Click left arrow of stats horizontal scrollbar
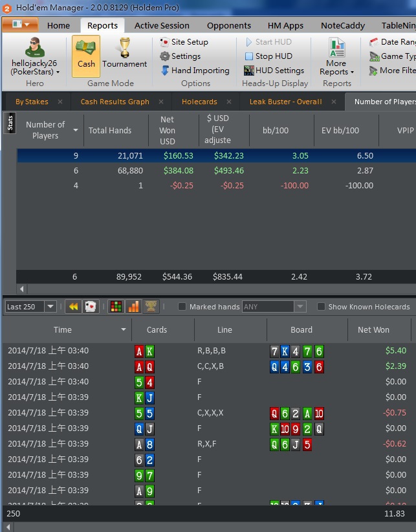The image size is (416, 532). 22,289
